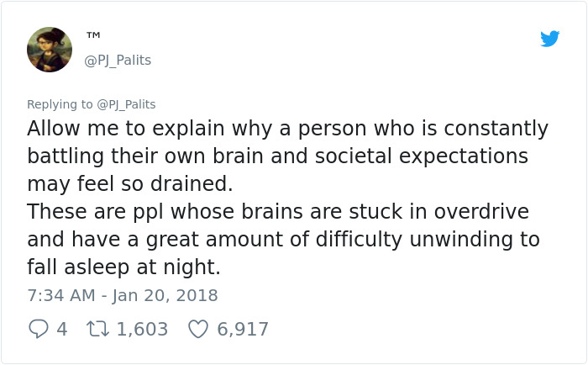Screen dimensions: 588x365
Task: Click the "may feel so drained." line
Action: coord(129,184)
